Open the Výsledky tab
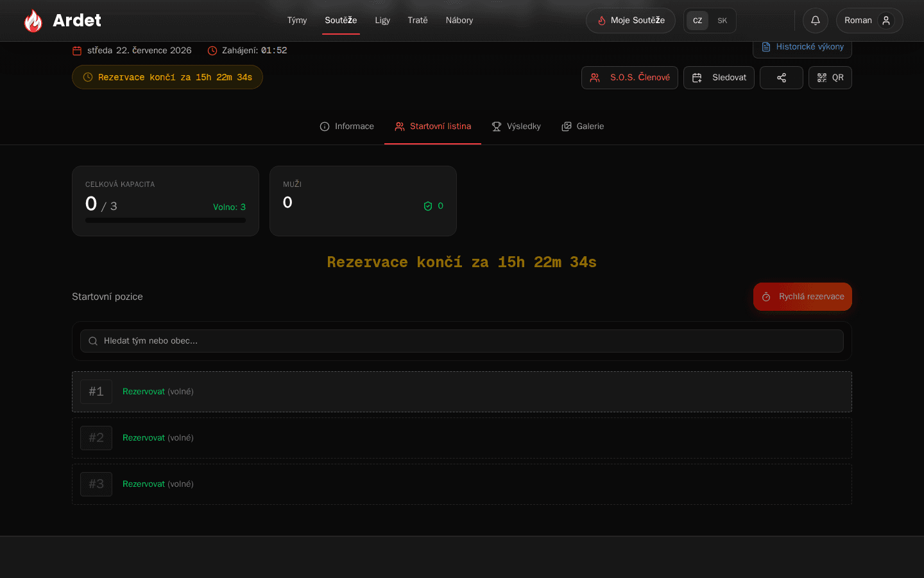The image size is (924, 578). click(516, 127)
